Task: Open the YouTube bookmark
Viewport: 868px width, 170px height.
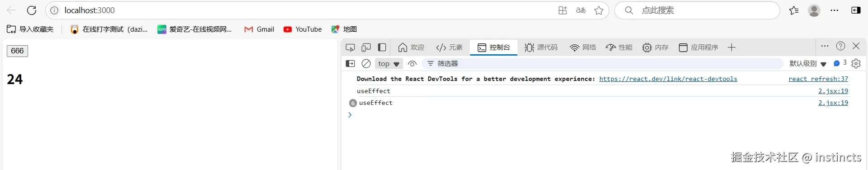Action: (303, 29)
